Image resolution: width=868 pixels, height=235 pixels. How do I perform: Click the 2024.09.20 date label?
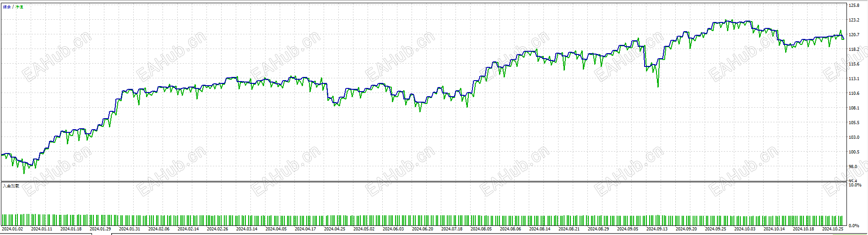[686, 229]
